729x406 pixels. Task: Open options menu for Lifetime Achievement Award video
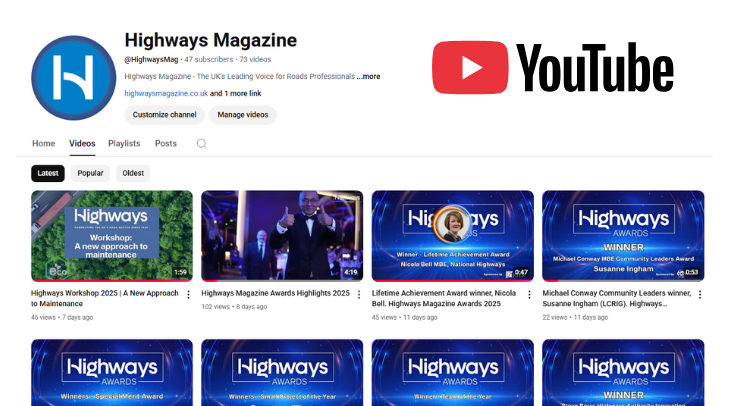pos(529,295)
